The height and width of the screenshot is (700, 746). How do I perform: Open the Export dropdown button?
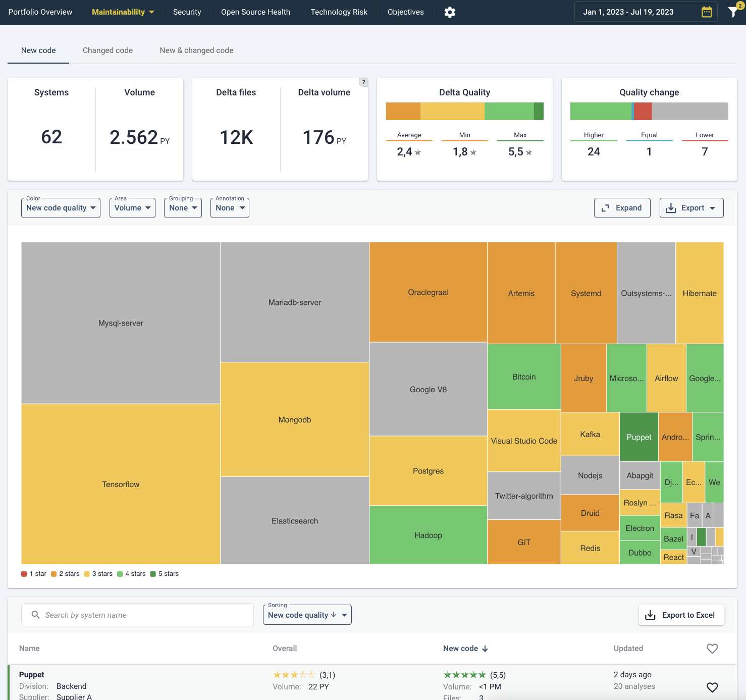[x=691, y=208]
